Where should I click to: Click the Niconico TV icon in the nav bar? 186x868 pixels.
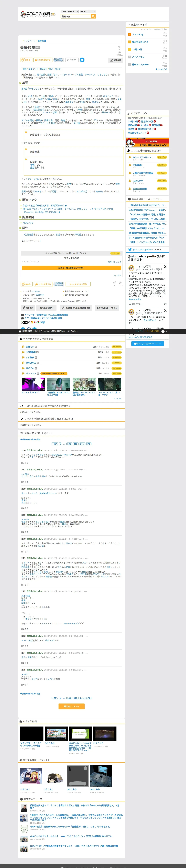click(x=20, y=331)
